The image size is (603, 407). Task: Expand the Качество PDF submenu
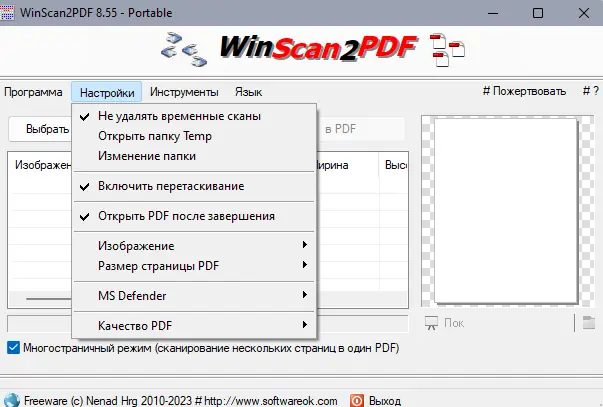click(x=194, y=326)
